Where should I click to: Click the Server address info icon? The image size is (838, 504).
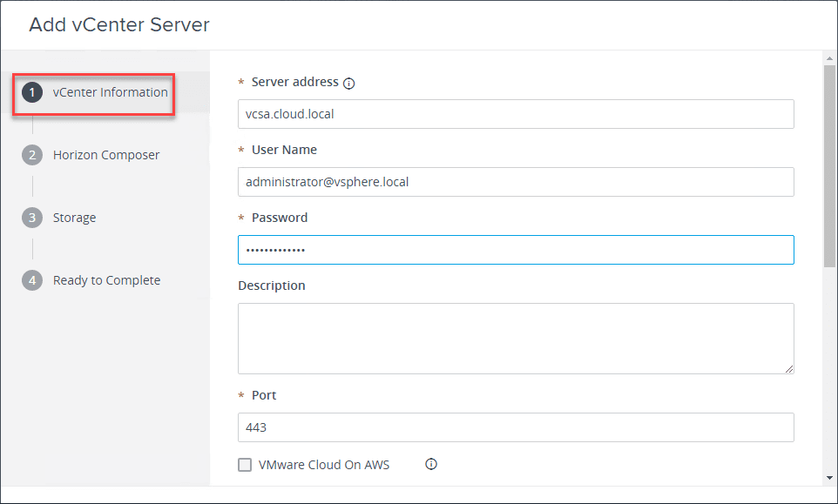point(349,84)
